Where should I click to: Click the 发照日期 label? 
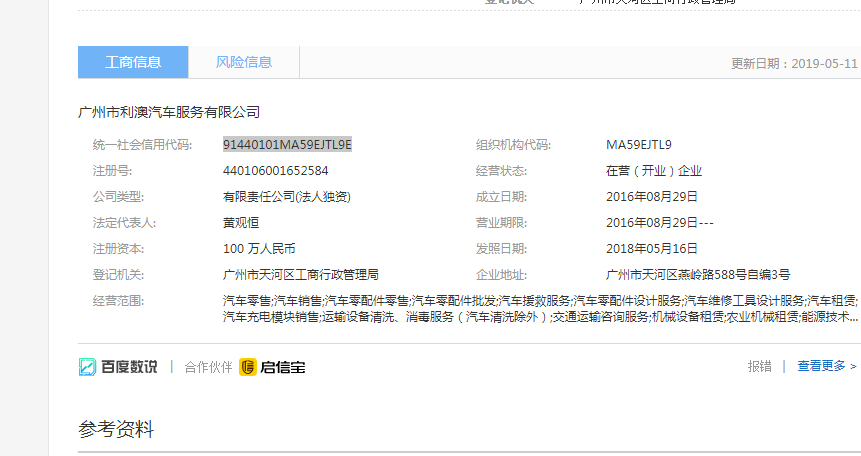[501, 249]
